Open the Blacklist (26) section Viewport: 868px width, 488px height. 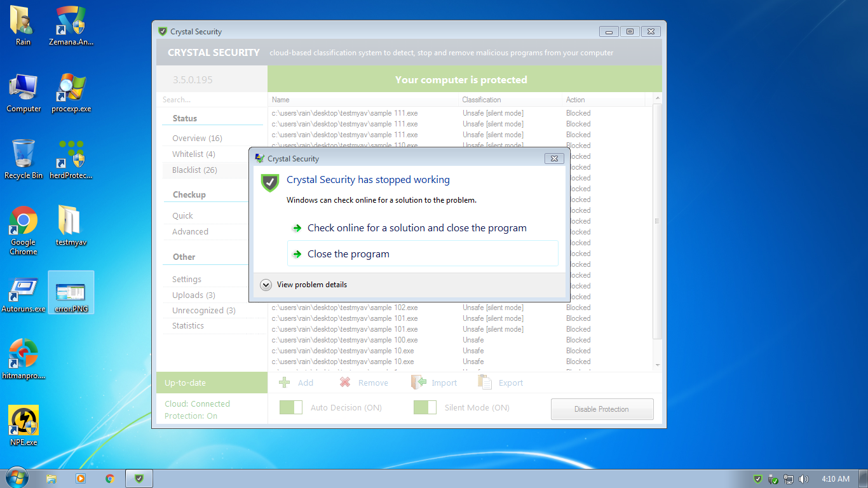194,170
